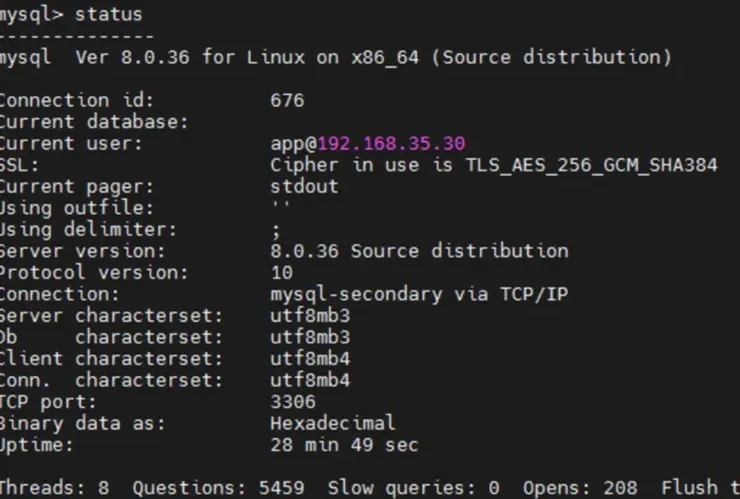This screenshot has height=499, width=740.
Task: Click the Server characterset value utf8mb3
Action: (x=310, y=316)
